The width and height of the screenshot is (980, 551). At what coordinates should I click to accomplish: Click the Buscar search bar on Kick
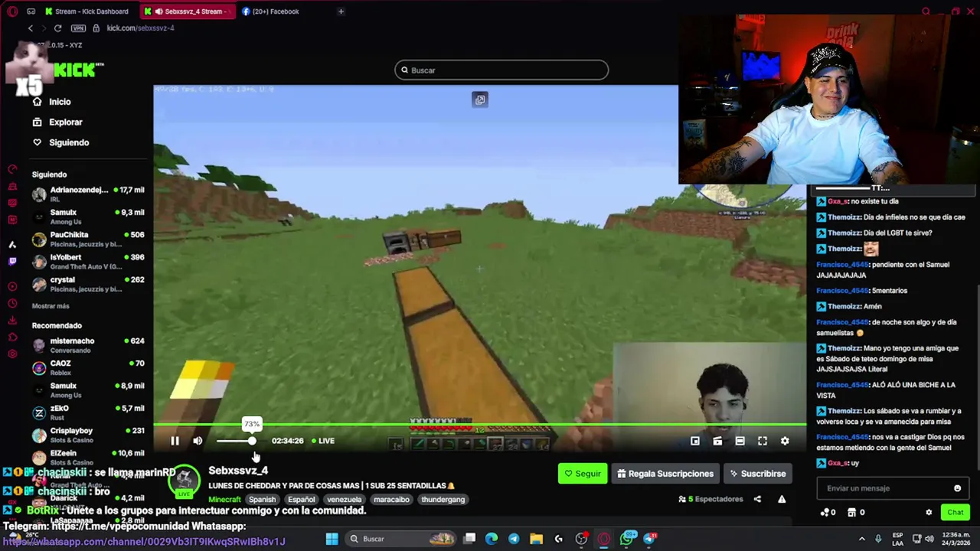point(501,70)
